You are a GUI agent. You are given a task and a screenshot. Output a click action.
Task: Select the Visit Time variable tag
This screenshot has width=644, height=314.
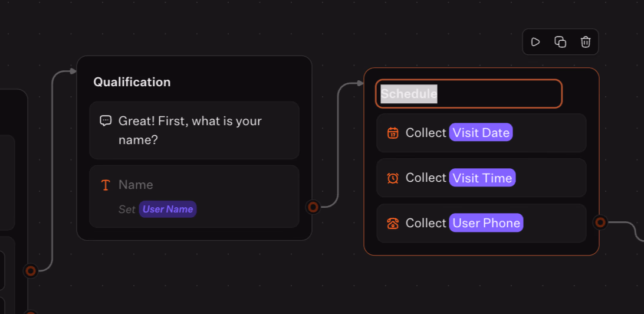coord(482,178)
